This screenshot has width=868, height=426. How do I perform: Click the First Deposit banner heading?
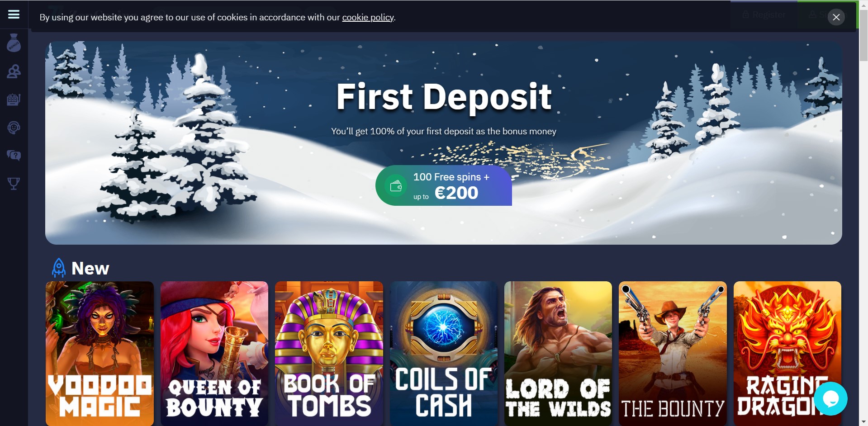[444, 96]
